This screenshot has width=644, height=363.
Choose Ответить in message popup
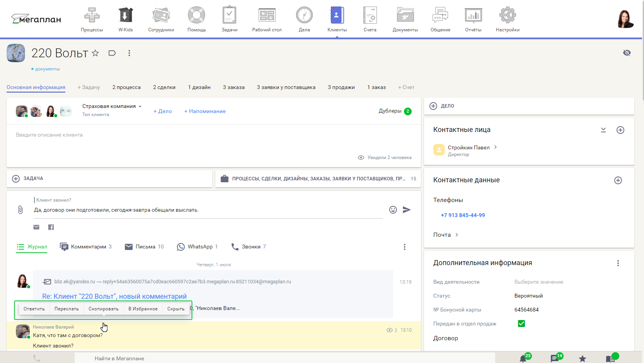click(34, 309)
